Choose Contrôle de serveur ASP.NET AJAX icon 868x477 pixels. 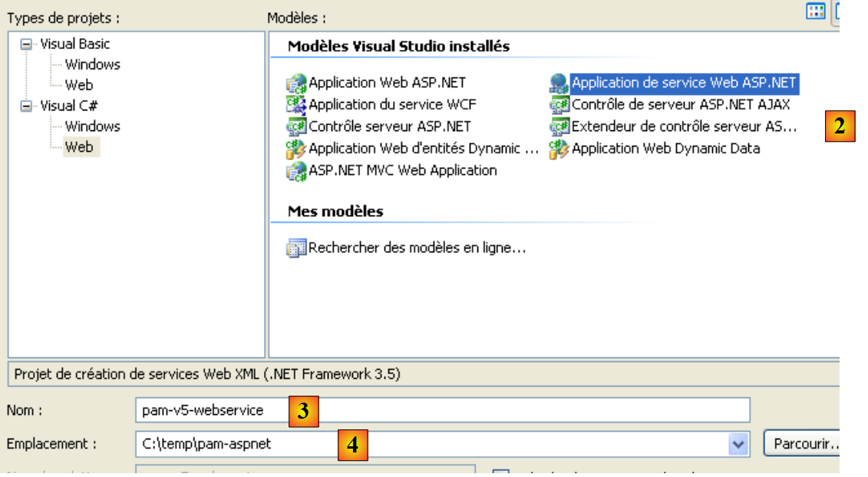pyautogui.click(x=559, y=104)
